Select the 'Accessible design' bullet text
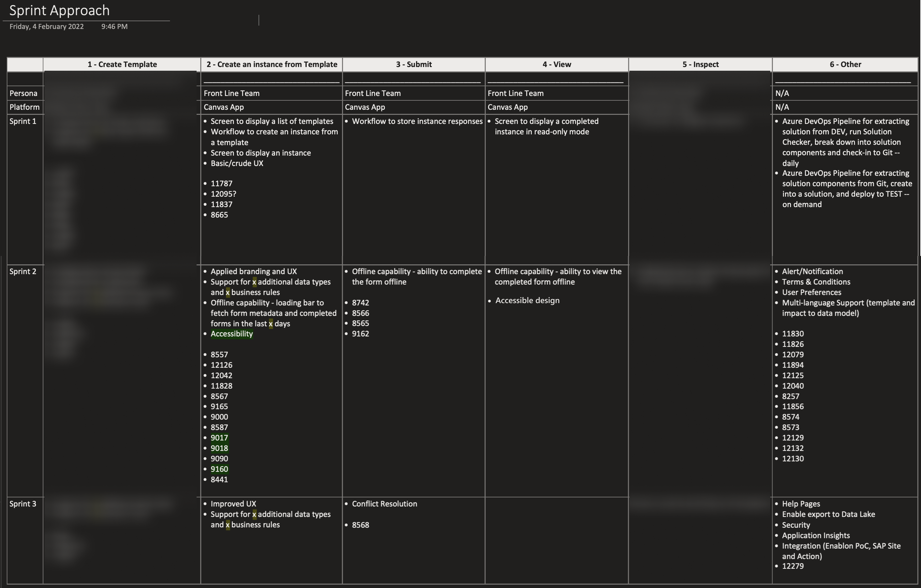This screenshot has height=588, width=921. pos(527,300)
